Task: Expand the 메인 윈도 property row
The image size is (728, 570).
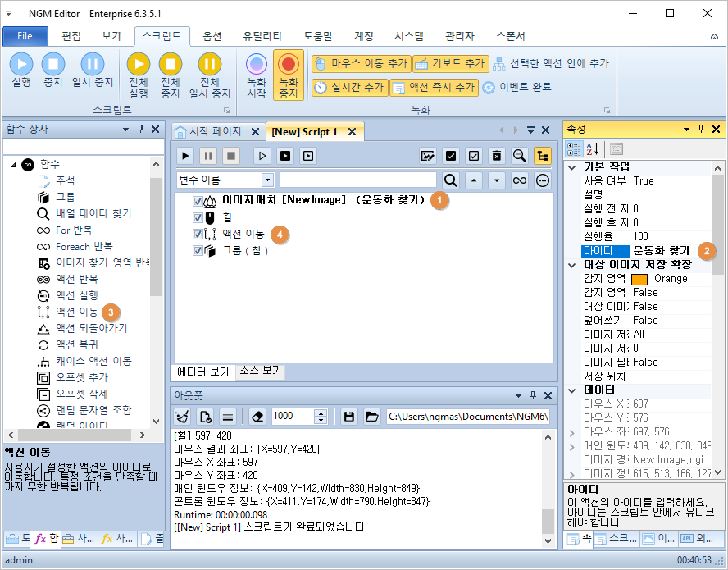Action: 572,447
